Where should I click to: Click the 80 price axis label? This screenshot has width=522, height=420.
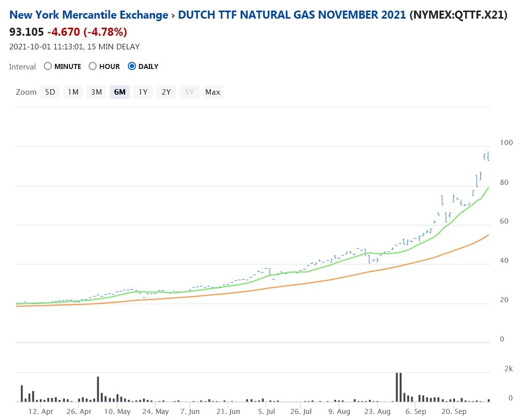click(x=504, y=182)
